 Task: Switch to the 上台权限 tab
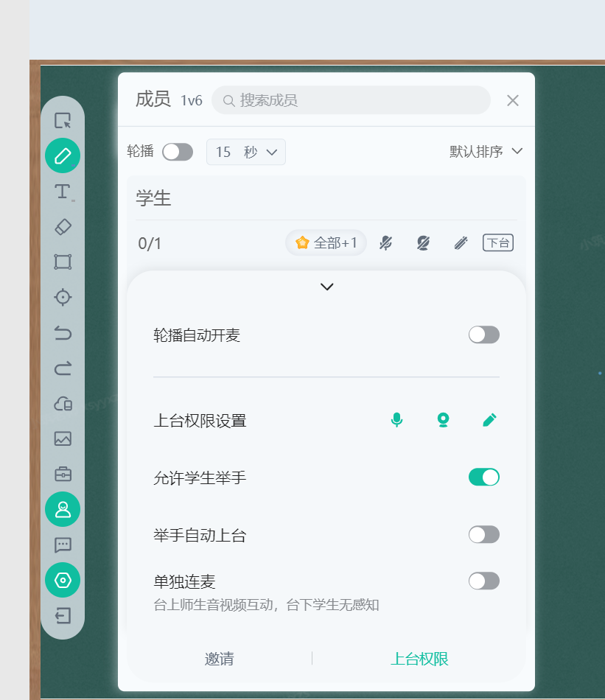pyautogui.click(x=419, y=659)
